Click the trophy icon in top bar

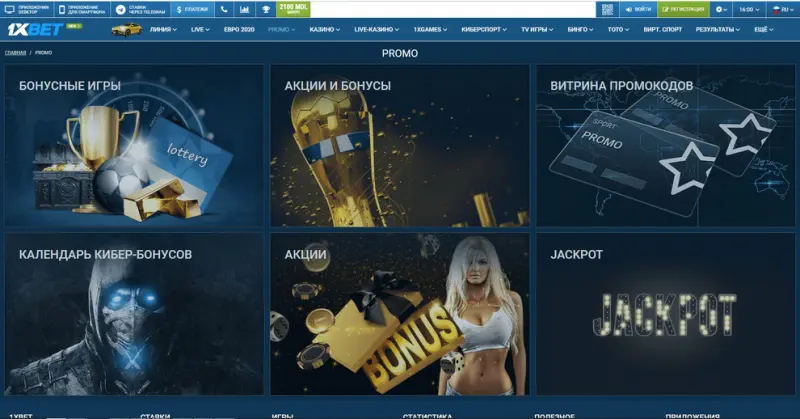click(265, 9)
